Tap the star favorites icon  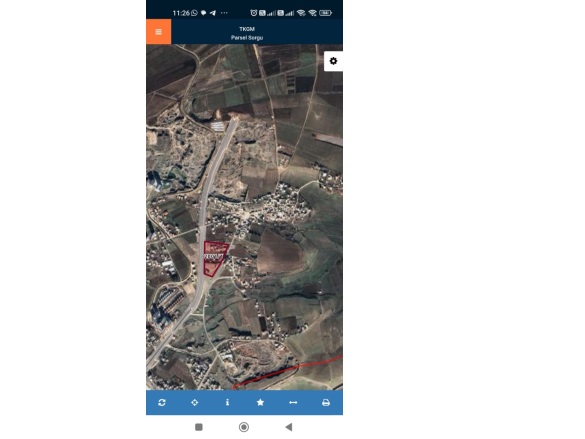tap(260, 402)
